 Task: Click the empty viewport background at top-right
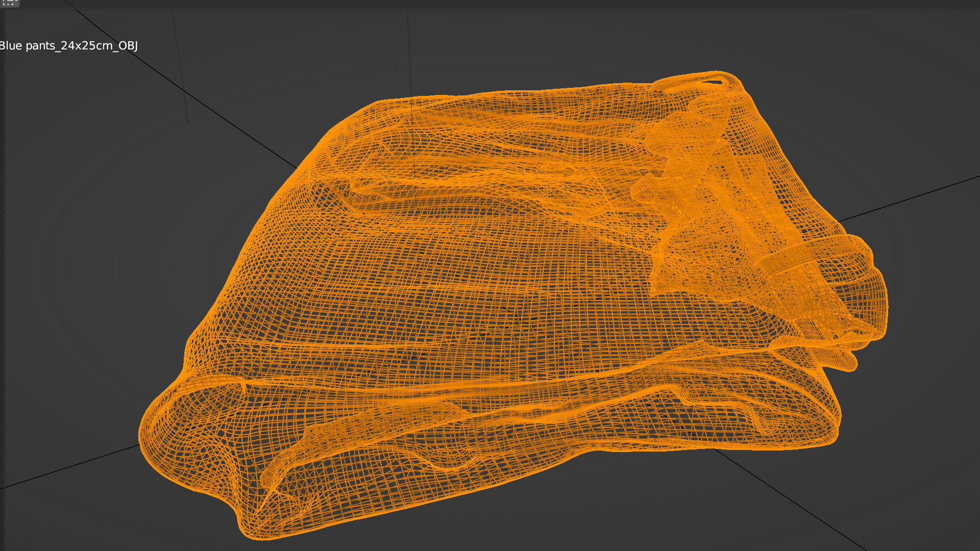click(868, 77)
